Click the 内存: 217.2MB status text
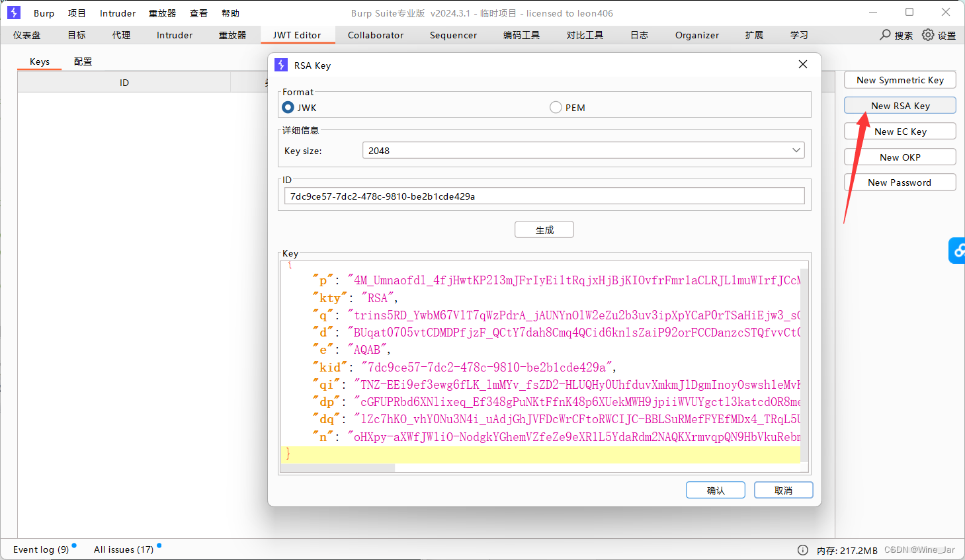Viewport: 965px width, 560px height. coord(847,550)
